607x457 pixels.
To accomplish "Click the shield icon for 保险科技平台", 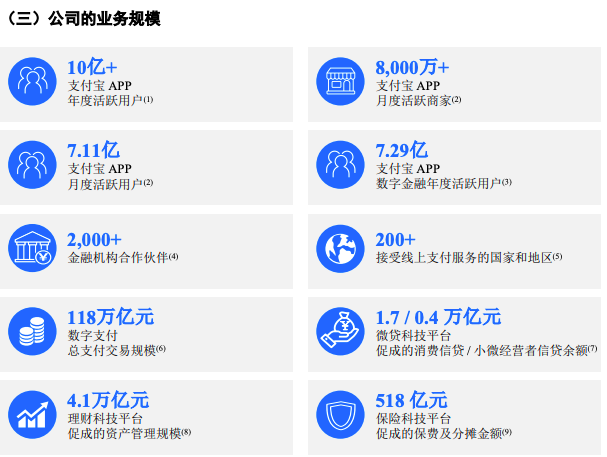I will pos(340,415).
